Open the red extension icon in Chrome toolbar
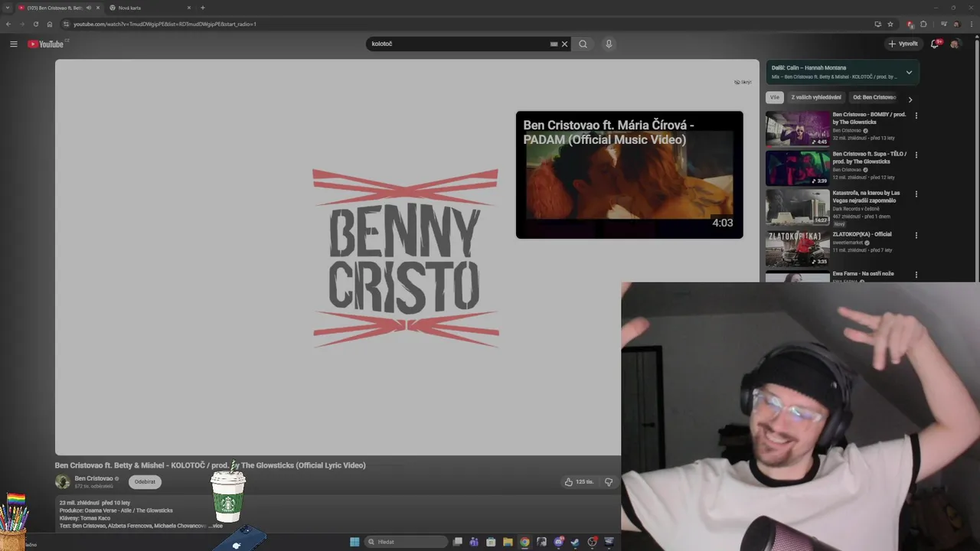The height and width of the screenshot is (551, 980). (910, 24)
